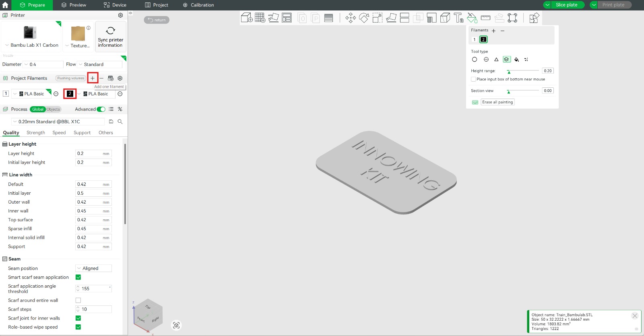Click the Height range slider

523,71
